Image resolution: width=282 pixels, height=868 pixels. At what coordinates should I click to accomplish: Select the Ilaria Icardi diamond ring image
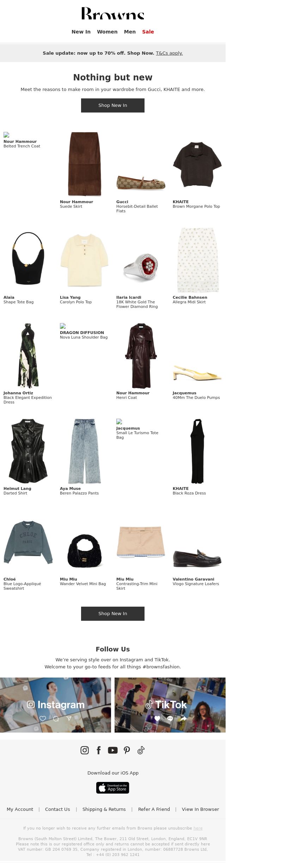[x=141, y=267]
